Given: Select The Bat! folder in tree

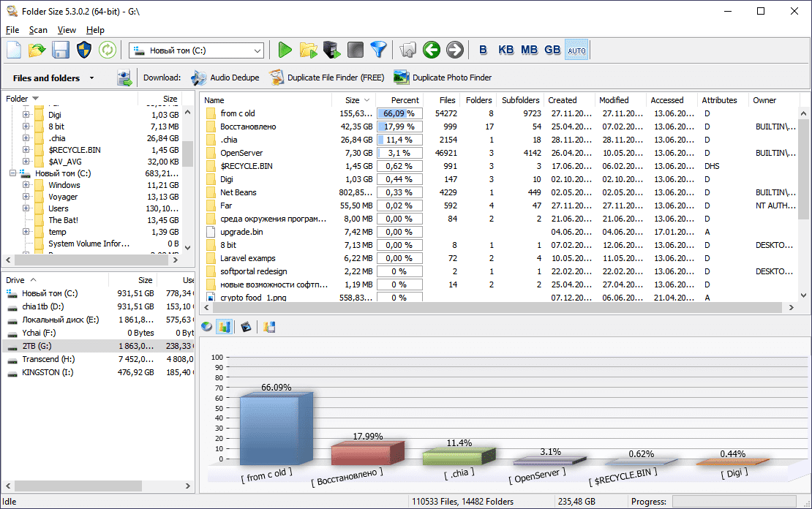Looking at the screenshot, I should (63, 220).
